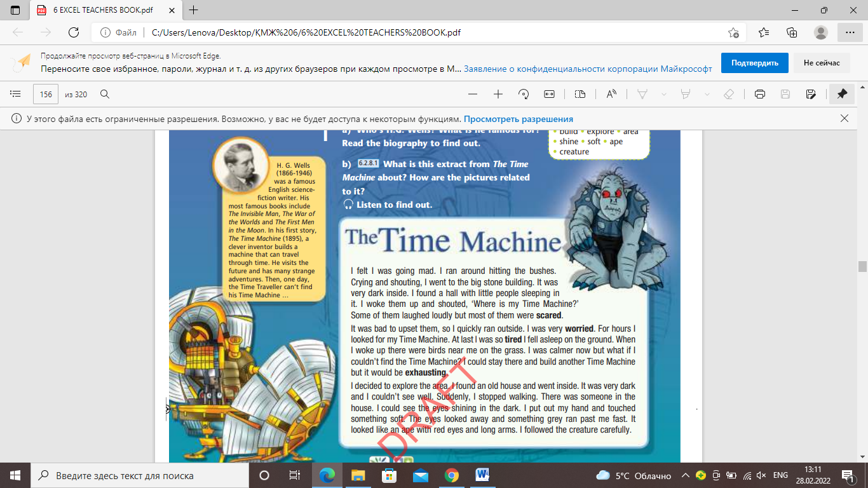This screenshot has width=868, height=488.
Task: Open Edge Settings and more menu
Action: [850, 32]
